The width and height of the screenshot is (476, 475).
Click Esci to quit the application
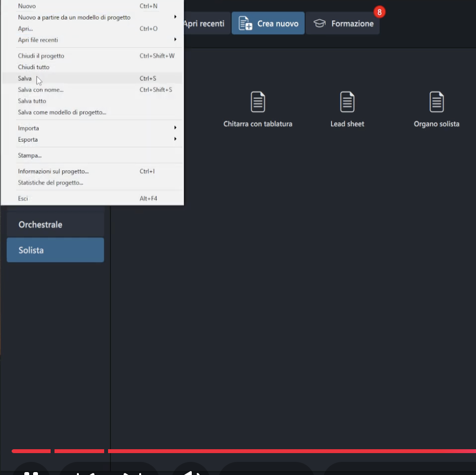[23, 199]
